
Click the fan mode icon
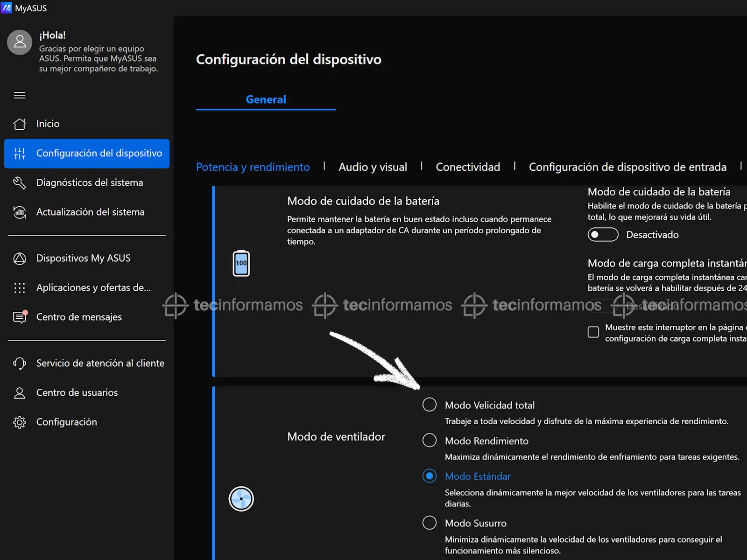241,499
